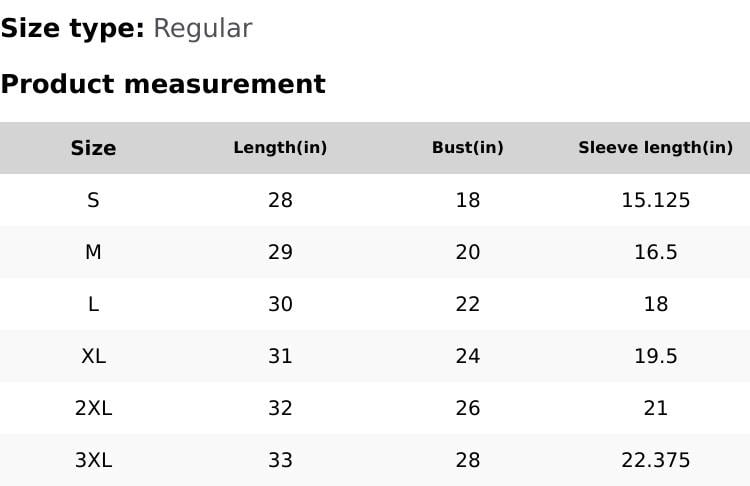This screenshot has height=486, width=750.
Task: Click the "Size type:" label
Action: tap(73, 29)
